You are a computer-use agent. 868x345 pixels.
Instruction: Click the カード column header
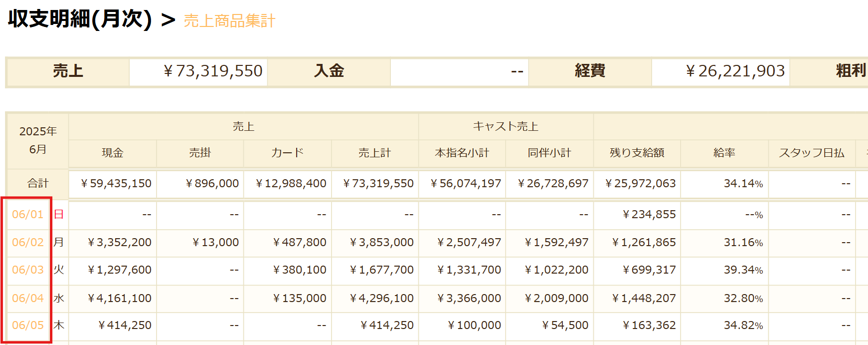287,153
